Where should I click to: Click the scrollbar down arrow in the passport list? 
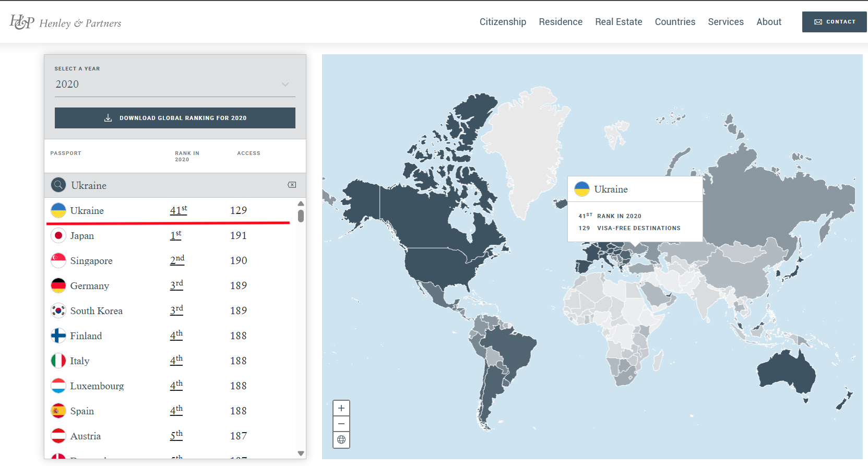coord(301,453)
